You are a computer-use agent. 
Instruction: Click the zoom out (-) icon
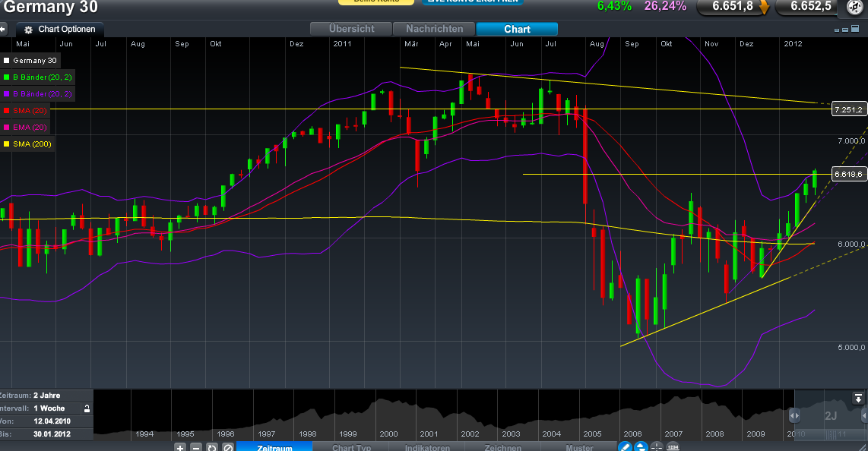(x=196, y=447)
